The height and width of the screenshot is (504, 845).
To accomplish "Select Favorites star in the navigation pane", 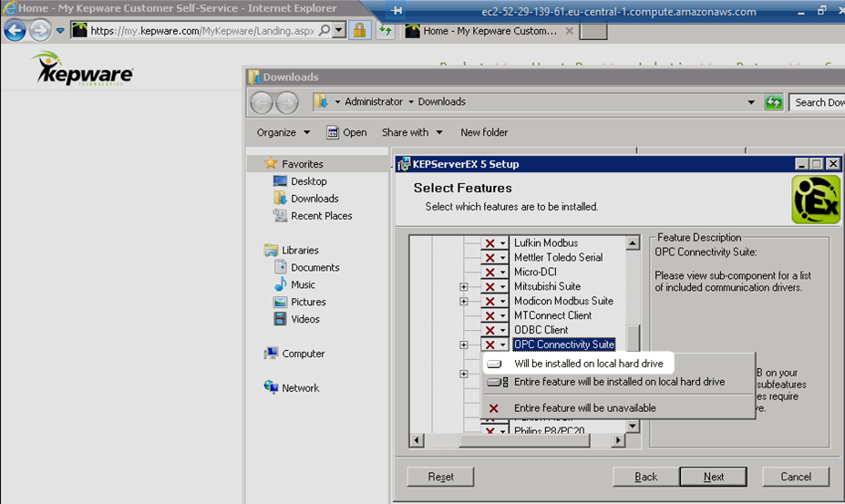I will 271,163.
